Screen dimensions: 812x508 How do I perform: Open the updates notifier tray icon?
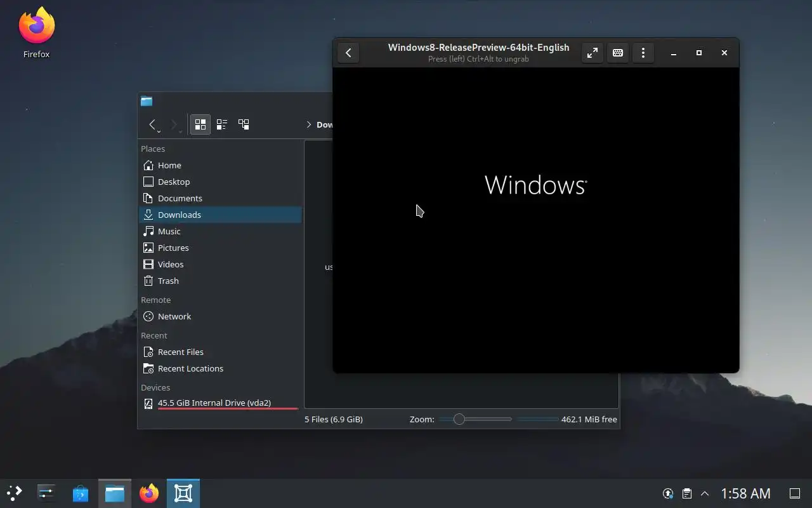point(668,493)
